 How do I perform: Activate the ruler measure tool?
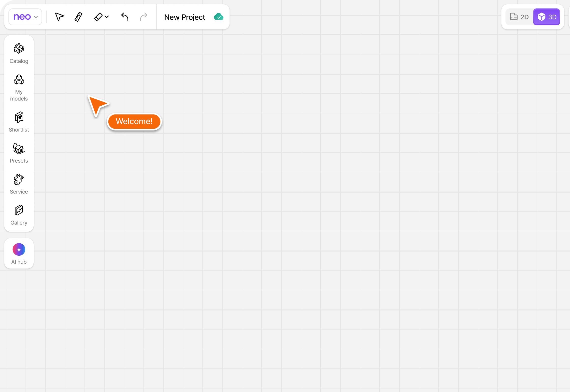coord(78,17)
